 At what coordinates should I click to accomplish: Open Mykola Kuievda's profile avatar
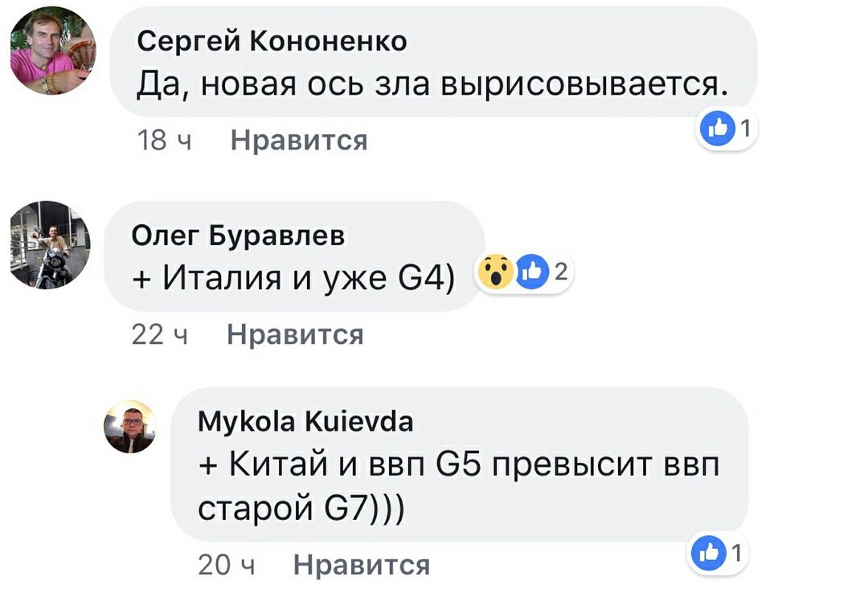[130, 426]
